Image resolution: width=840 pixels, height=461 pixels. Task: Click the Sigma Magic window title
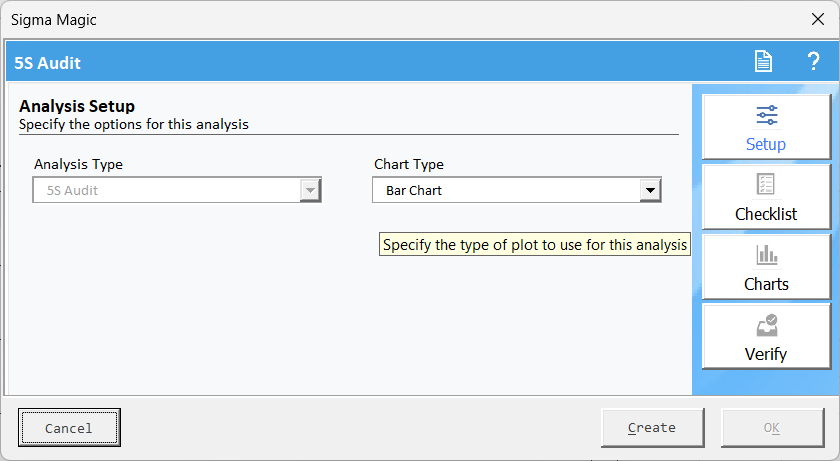tap(54, 20)
